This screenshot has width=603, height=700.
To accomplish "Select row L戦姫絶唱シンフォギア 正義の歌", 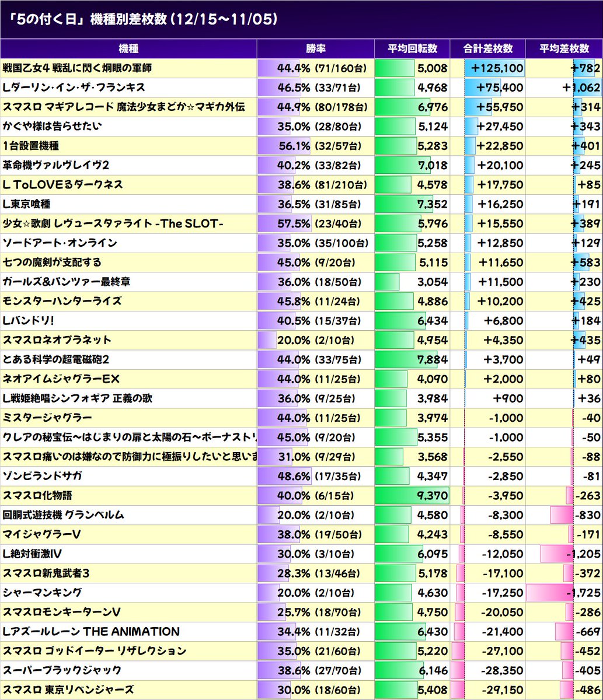I will coord(301,399).
